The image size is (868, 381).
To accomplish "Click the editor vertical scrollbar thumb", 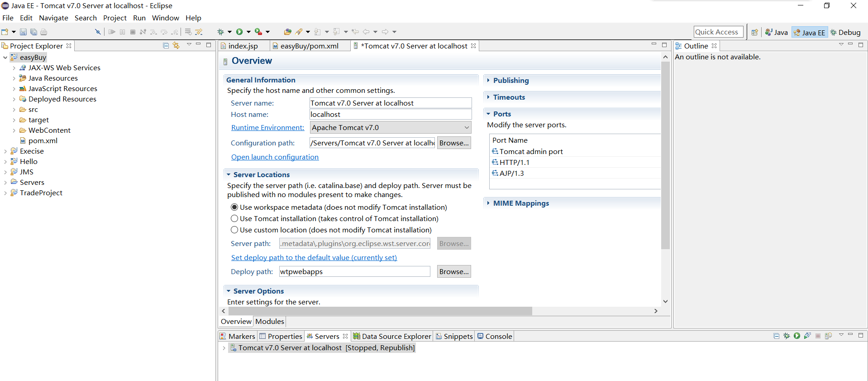I will [665, 155].
